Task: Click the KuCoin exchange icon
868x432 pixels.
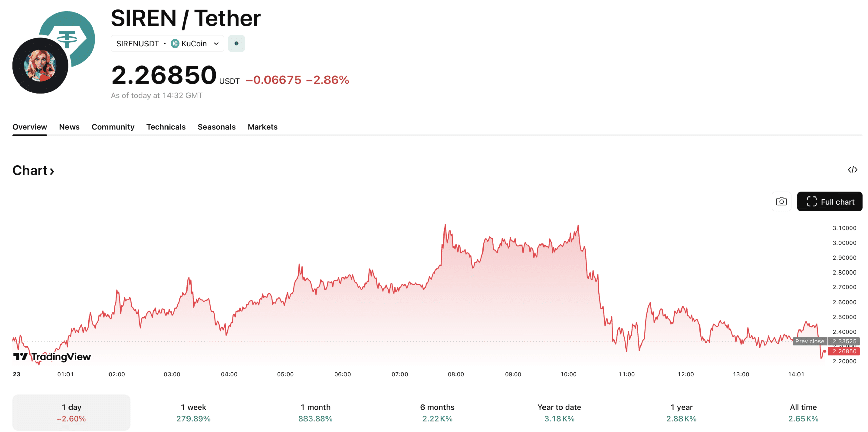Action: 175,43
